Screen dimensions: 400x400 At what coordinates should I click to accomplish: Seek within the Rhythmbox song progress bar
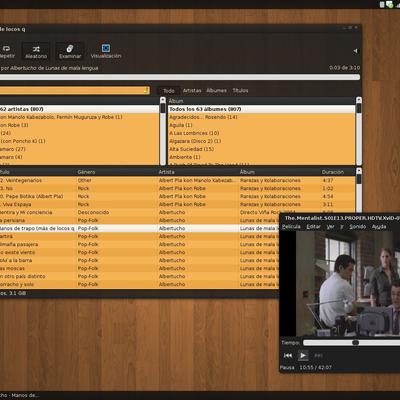point(180,77)
